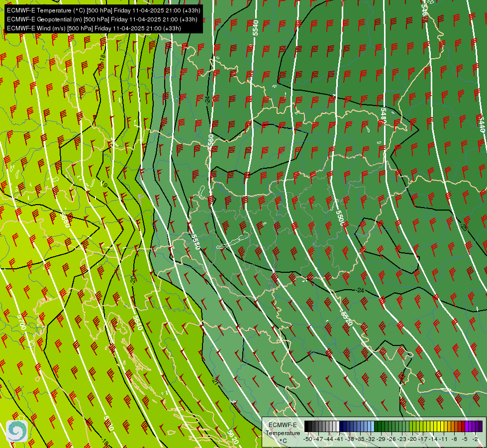Click the -14 tick label in the legend
The height and width of the screenshot is (448, 487).
(433, 439)
